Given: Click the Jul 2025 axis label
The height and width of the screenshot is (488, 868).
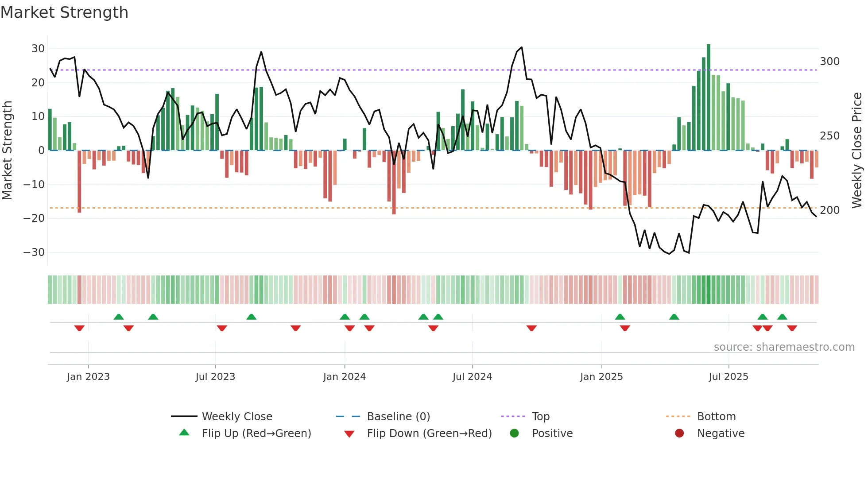Looking at the screenshot, I should [x=728, y=376].
